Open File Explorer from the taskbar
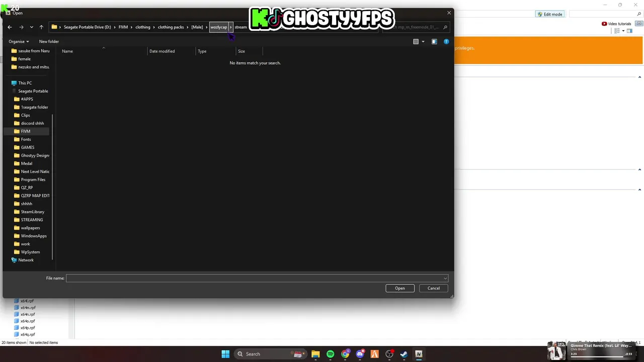 (315, 354)
